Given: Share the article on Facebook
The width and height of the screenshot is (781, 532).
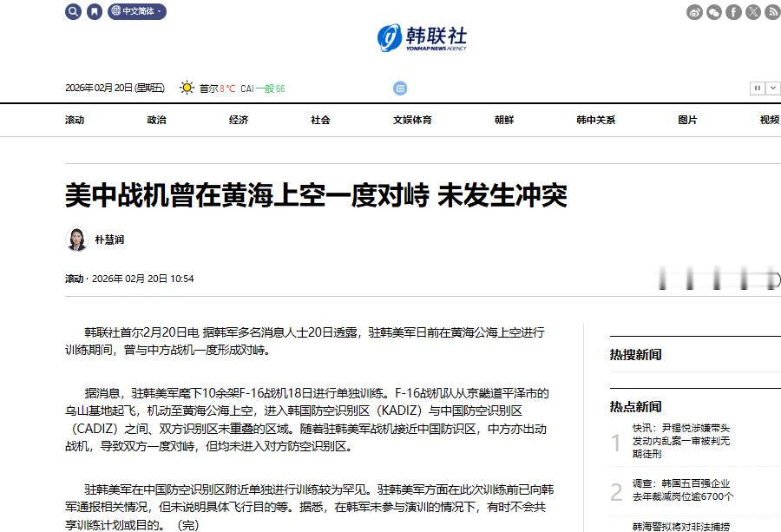Looking at the screenshot, I should tap(733, 12).
